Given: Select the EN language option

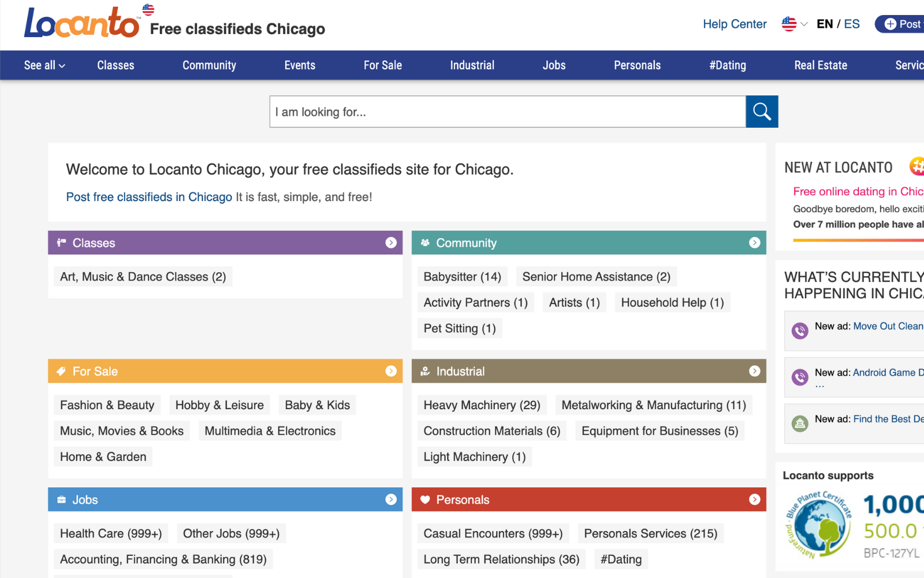Looking at the screenshot, I should pyautogui.click(x=825, y=24).
